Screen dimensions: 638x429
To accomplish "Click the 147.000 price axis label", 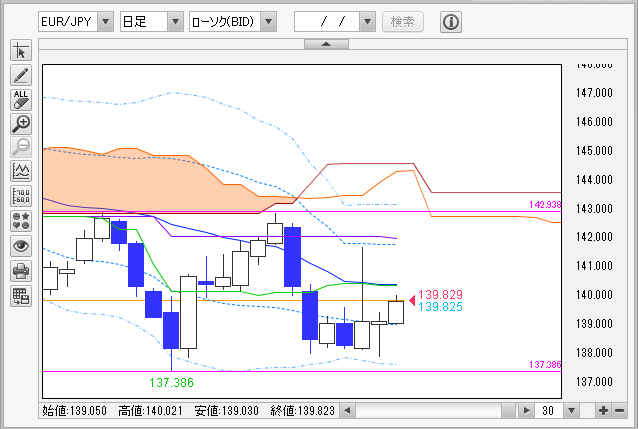I will click(x=594, y=93).
